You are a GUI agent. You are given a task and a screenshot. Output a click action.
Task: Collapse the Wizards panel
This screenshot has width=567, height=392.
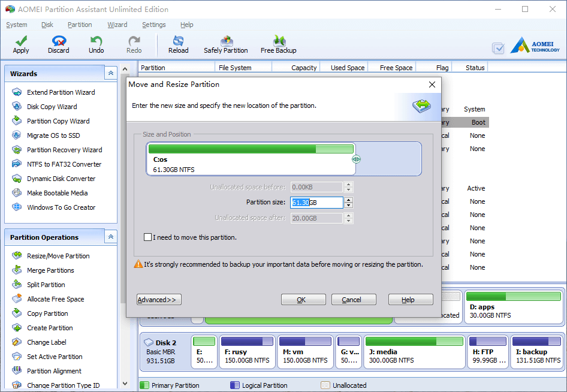tap(111, 73)
